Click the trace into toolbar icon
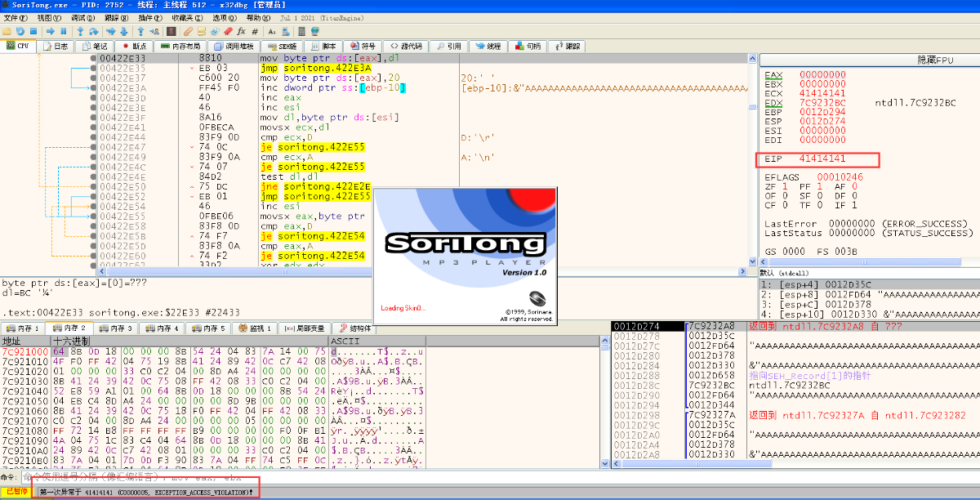 click(110, 31)
